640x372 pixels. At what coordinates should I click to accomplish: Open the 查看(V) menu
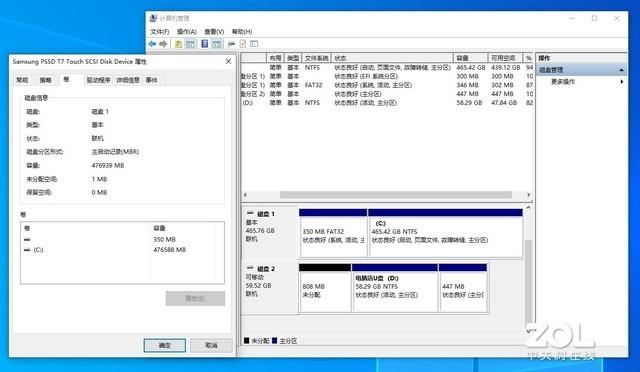[x=214, y=31]
